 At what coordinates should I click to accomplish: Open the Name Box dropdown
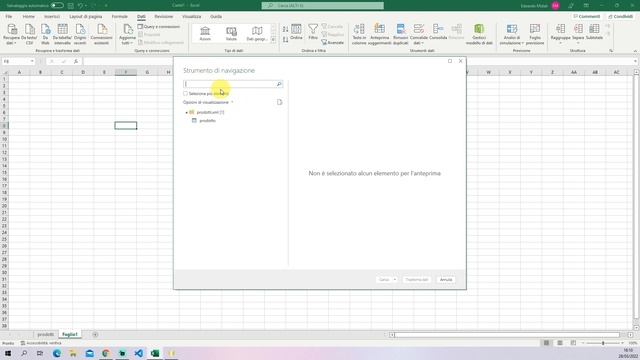(32, 61)
